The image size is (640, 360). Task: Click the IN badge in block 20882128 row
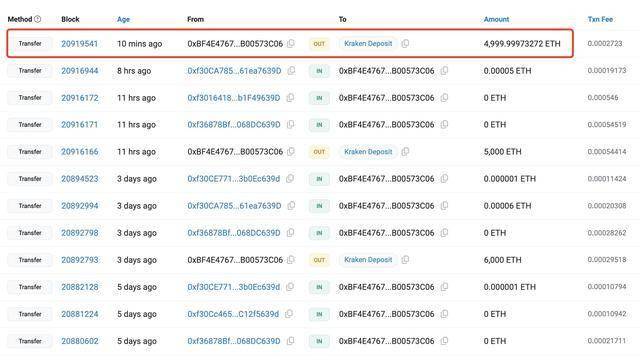(x=319, y=287)
